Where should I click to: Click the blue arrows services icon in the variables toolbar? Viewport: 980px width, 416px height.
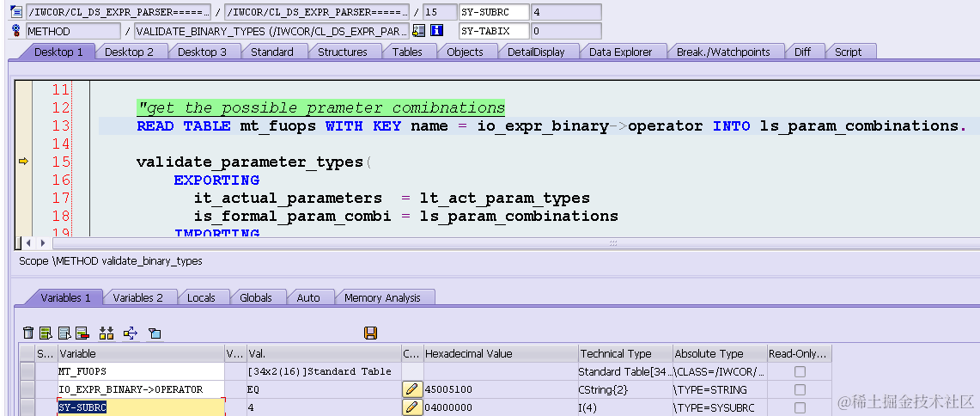[x=130, y=333]
